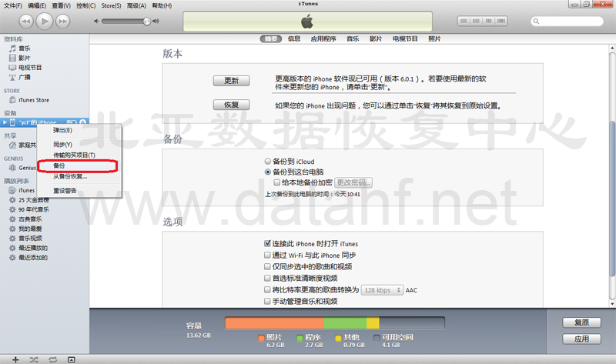The height and width of the screenshot is (364, 616).
Task: Open the Store(S) menu
Action: click(111, 5)
